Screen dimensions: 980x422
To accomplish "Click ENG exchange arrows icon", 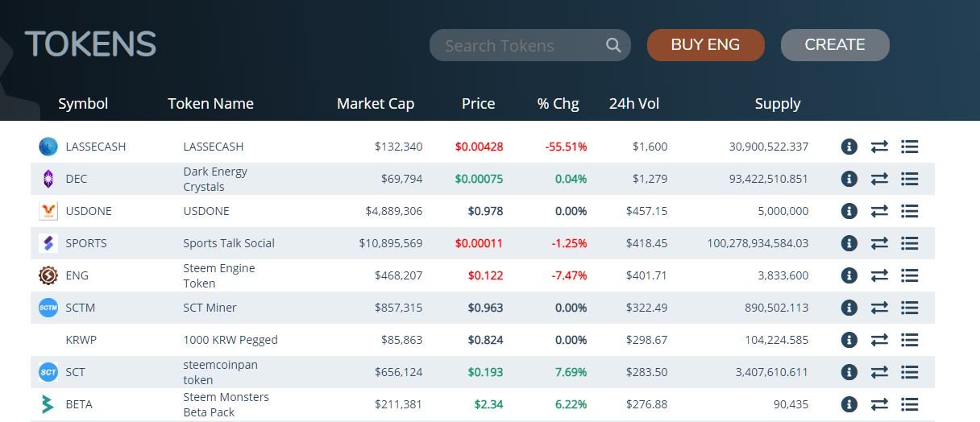I will 879,275.
